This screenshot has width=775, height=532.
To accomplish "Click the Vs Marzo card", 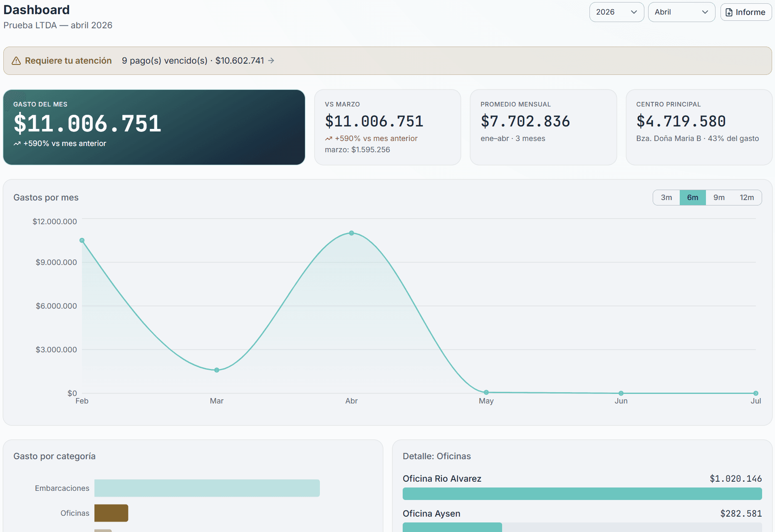I will tap(387, 127).
